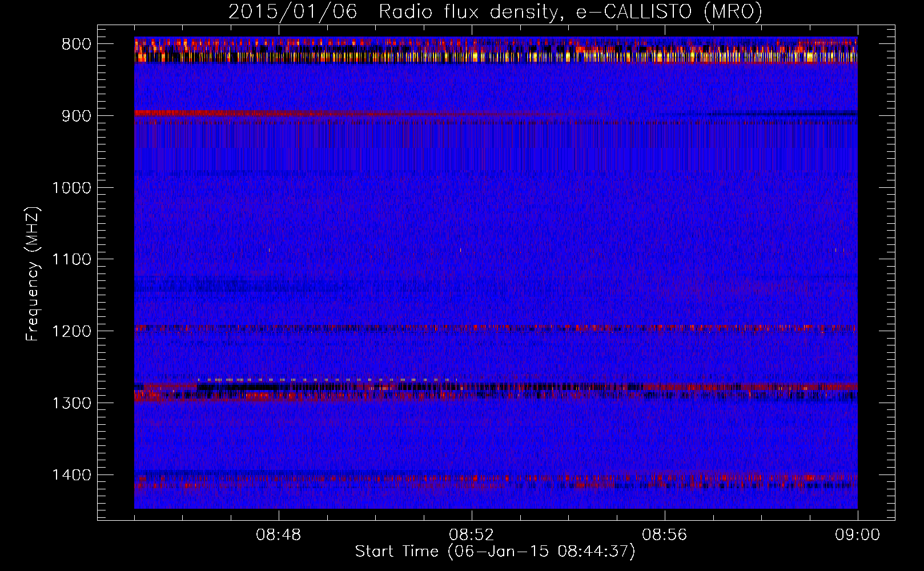924x571 pixels.
Task: Click the 1000 frequency tick label
Action: coord(72,188)
